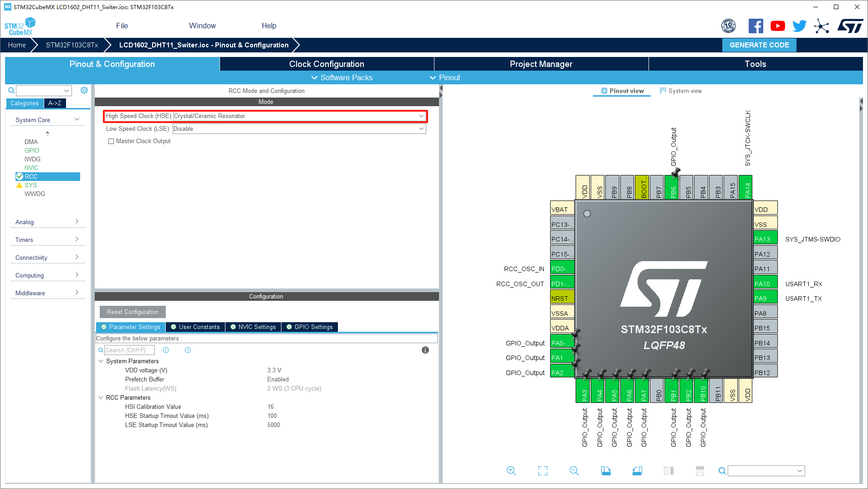The image size is (868, 489).
Task: Click the parameter search field
Action: 129,350
